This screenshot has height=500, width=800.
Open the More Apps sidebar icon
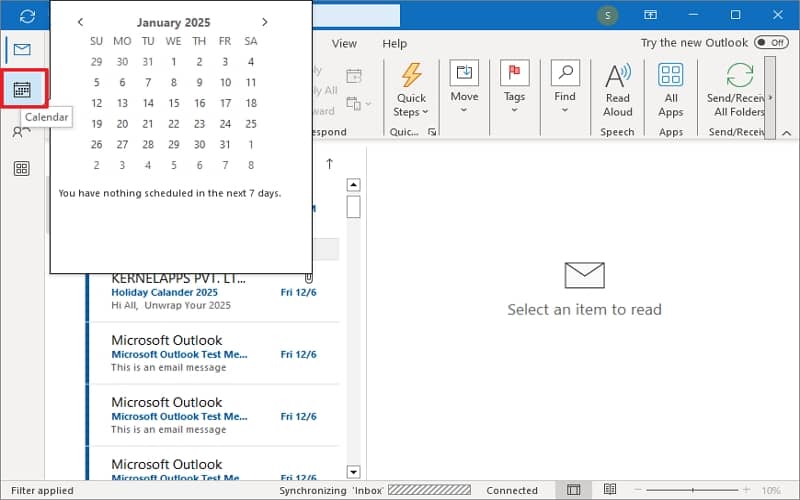[x=21, y=169]
